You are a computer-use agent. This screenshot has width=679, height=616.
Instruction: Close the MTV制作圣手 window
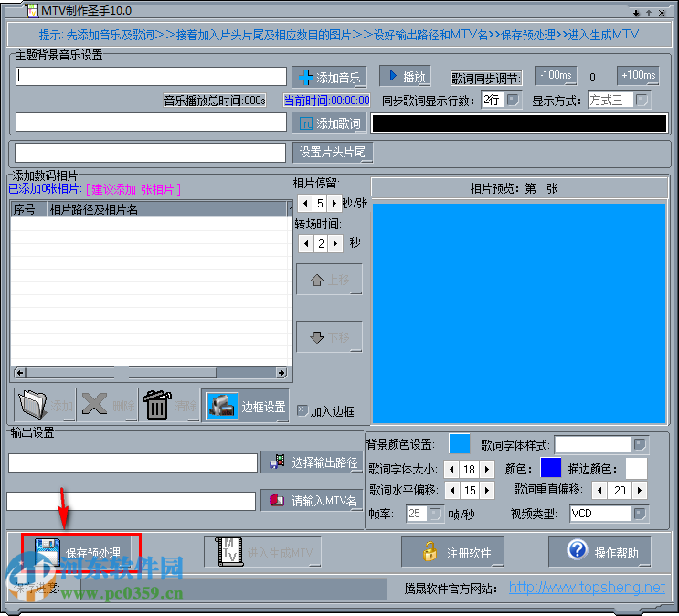click(662, 13)
